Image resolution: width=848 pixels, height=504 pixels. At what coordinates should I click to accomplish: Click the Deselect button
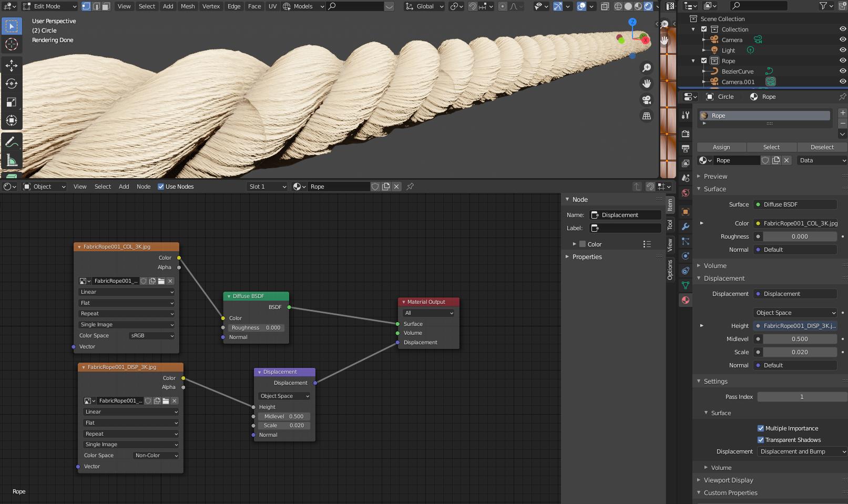(822, 147)
